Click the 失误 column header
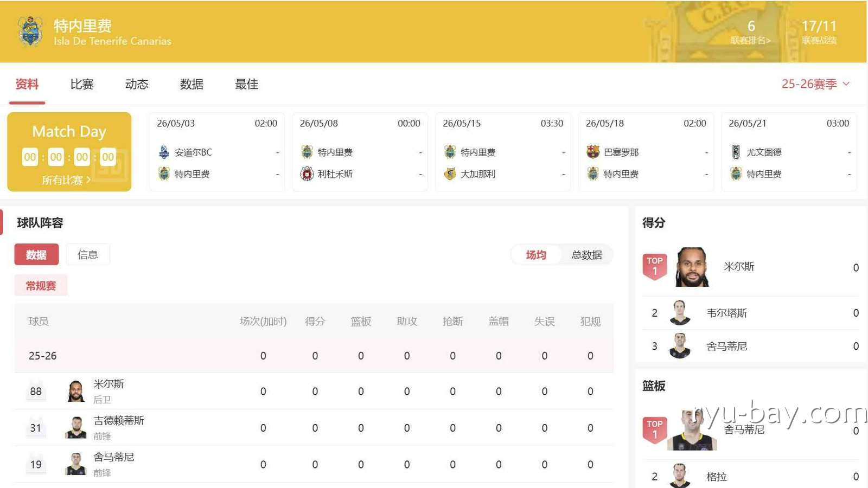868x488 pixels. [545, 322]
